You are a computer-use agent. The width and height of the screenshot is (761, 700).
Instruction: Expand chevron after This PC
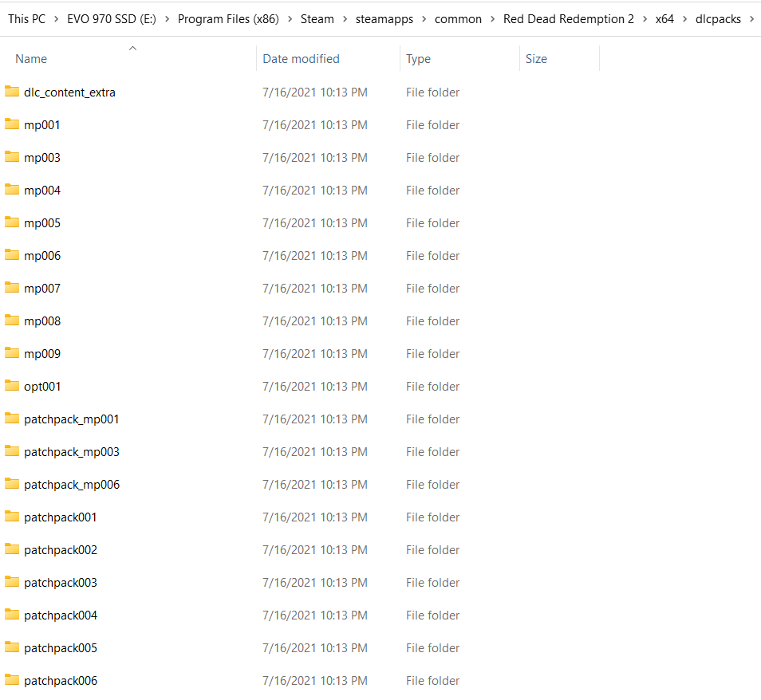(x=57, y=19)
